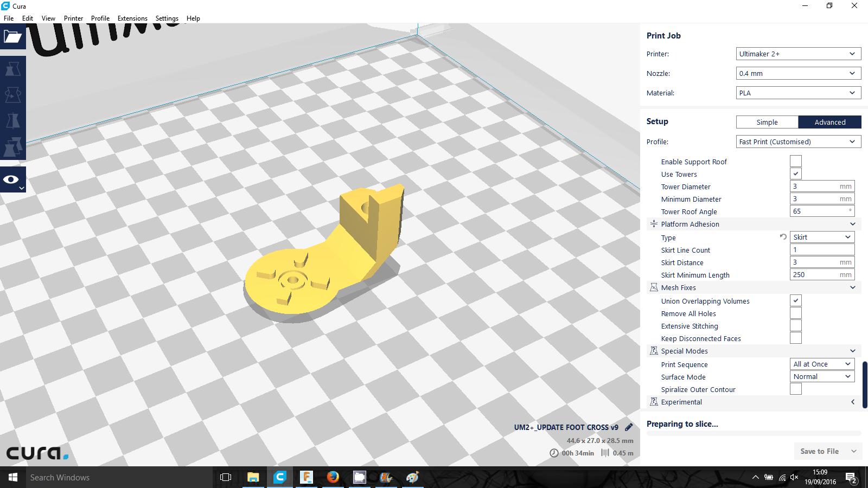Open file with the folder icon
868x488 pixels.
[x=12, y=37]
